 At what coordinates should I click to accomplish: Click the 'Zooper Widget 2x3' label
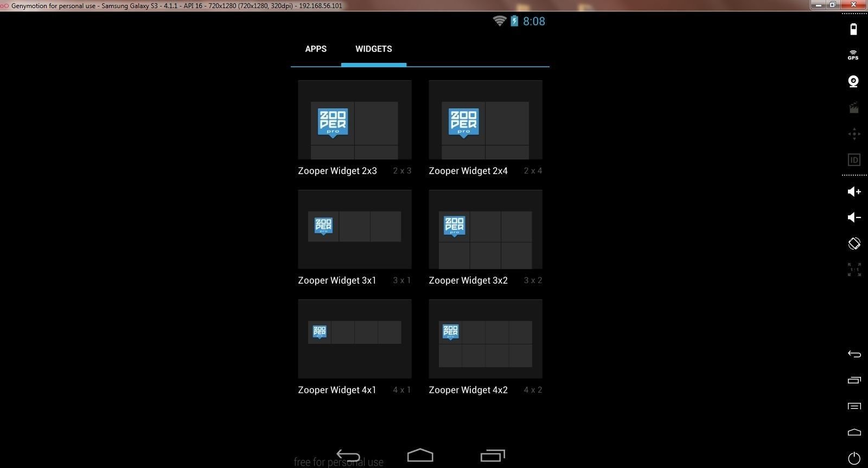pyautogui.click(x=337, y=171)
